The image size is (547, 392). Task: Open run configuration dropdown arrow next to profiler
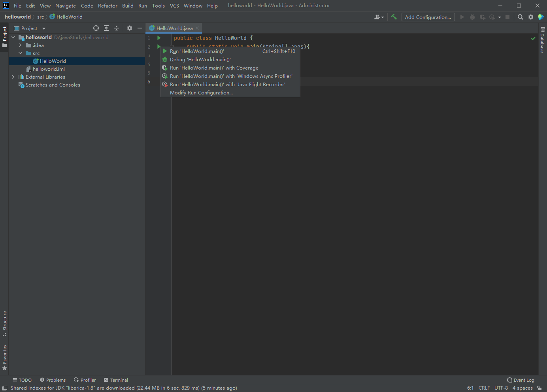point(500,17)
